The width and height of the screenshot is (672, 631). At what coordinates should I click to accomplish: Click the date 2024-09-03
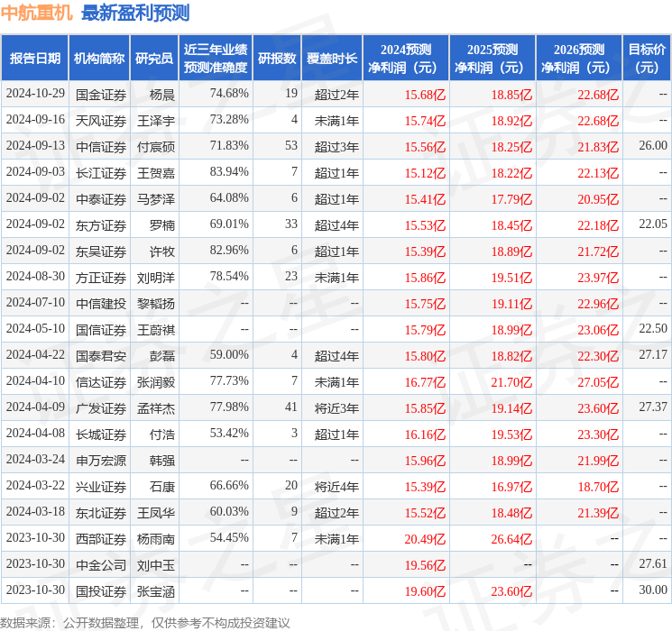click(35, 172)
